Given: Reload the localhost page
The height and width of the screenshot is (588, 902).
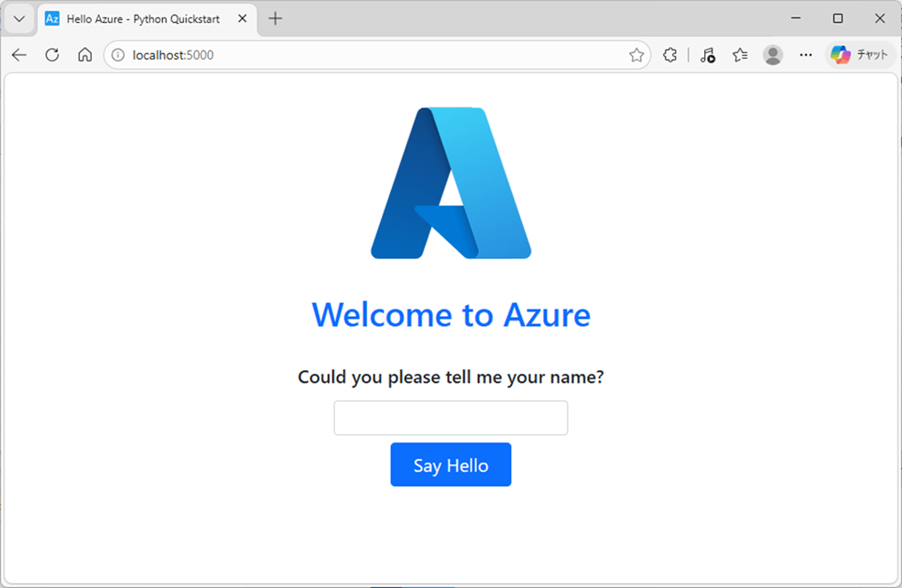Looking at the screenshot, I should [x=52, y=55].
